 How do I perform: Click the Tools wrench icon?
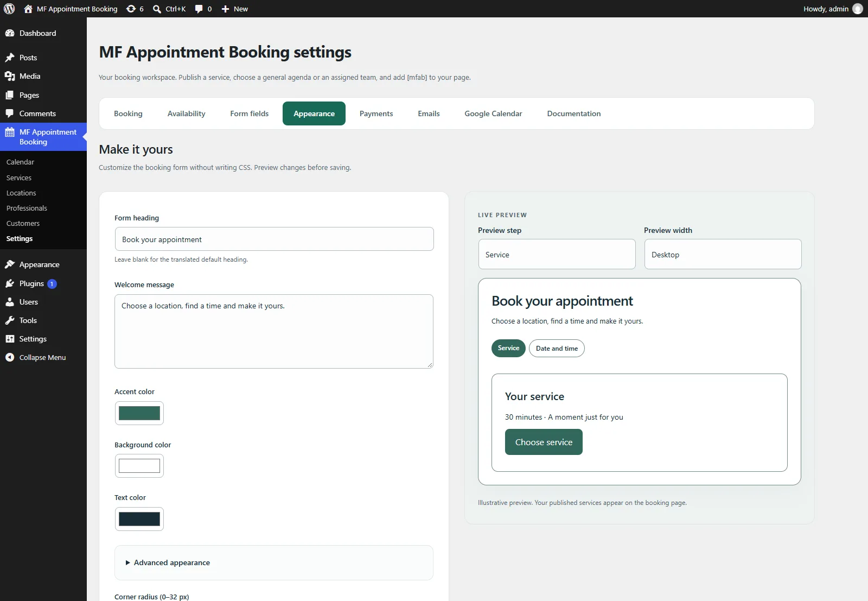pos(10,320)
